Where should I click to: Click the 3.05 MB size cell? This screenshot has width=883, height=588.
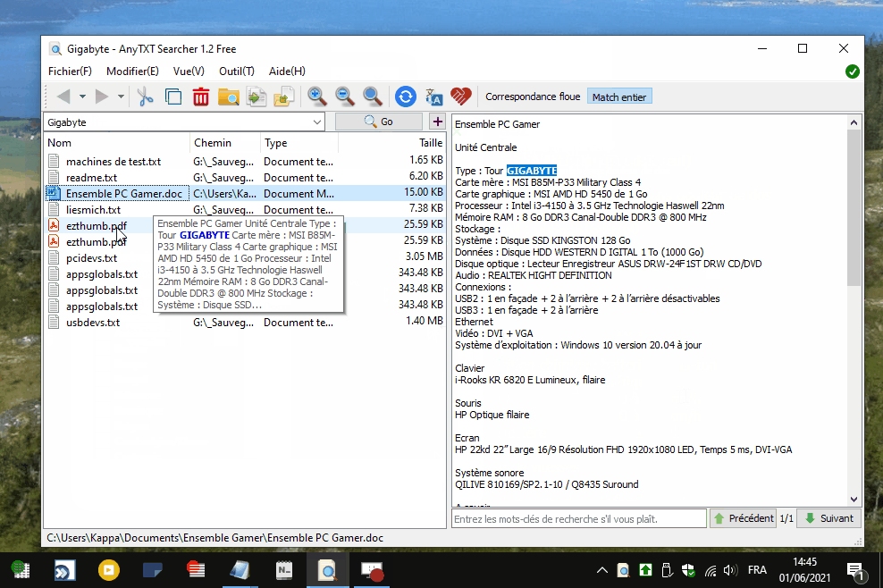tap(424, 256)
